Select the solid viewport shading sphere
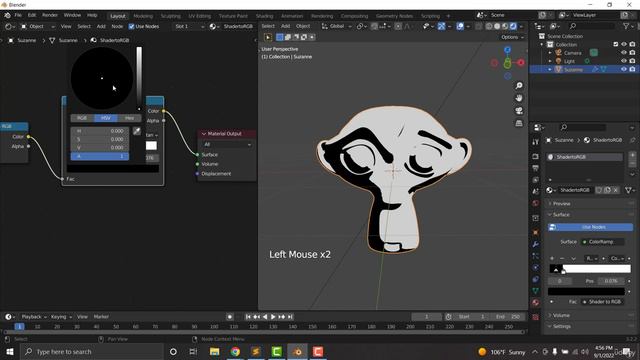Screen dimensions: 640x360 click(497, 26)
